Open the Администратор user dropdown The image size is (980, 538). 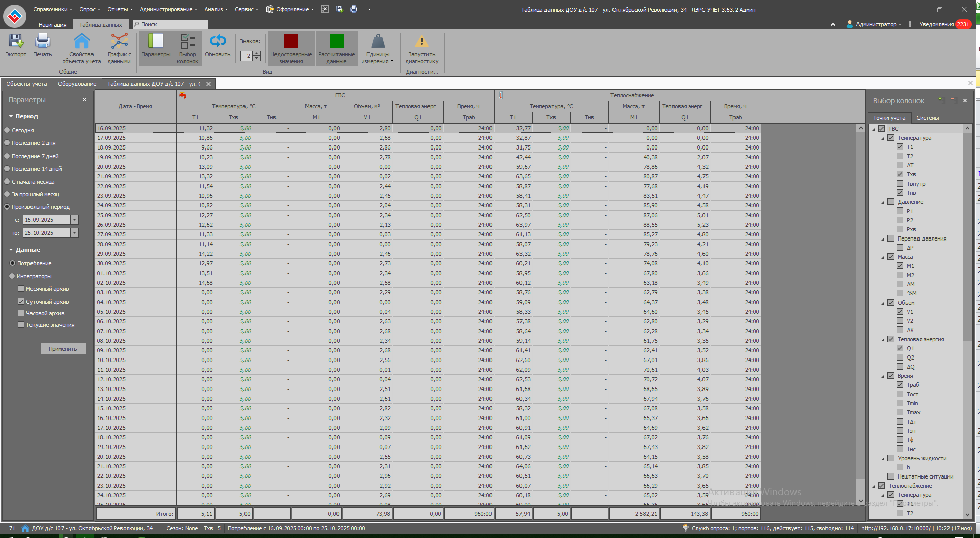[874, 24]
